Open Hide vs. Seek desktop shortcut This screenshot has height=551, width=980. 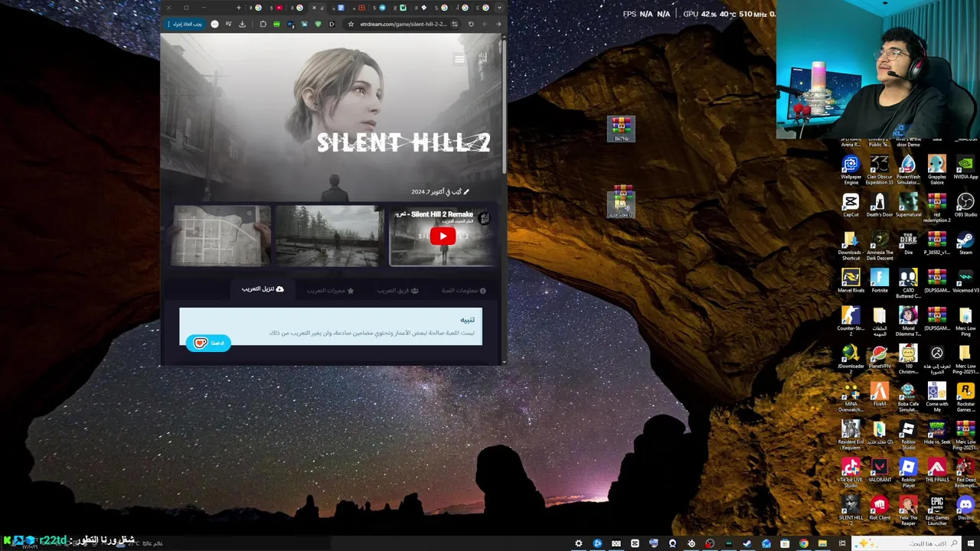(937, 432)
